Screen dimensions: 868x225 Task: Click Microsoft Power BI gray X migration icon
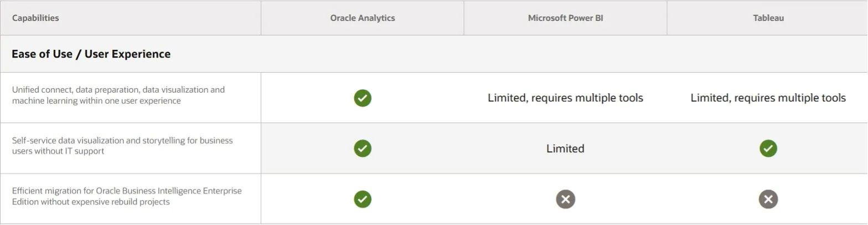pyautogui.click(x=565, y=199)
